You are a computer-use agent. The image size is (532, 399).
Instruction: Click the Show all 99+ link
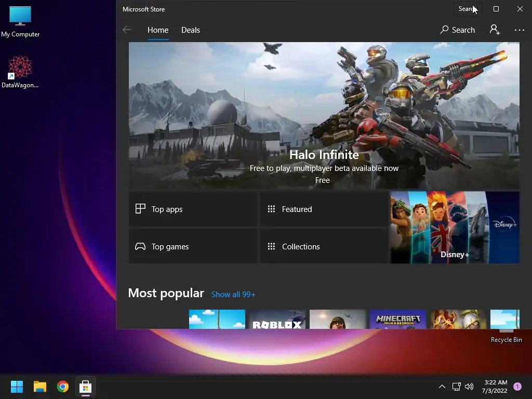coord(233,295)
